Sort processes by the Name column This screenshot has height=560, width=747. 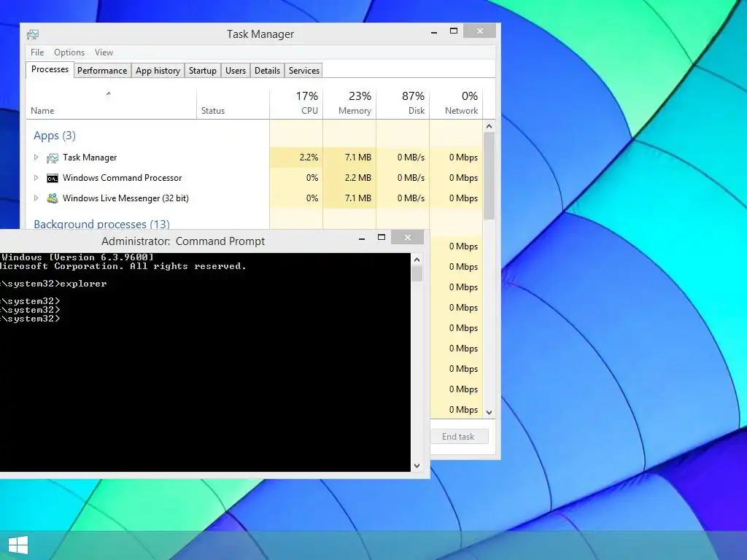point(111,104)
